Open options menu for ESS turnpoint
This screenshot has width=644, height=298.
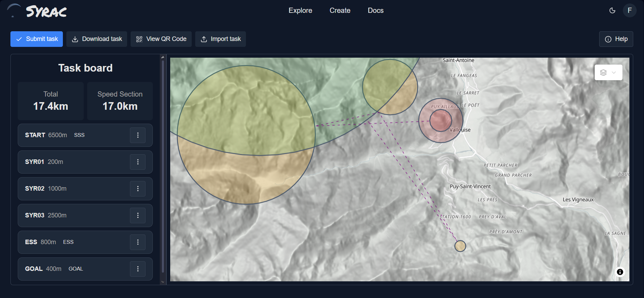(138, 242)
